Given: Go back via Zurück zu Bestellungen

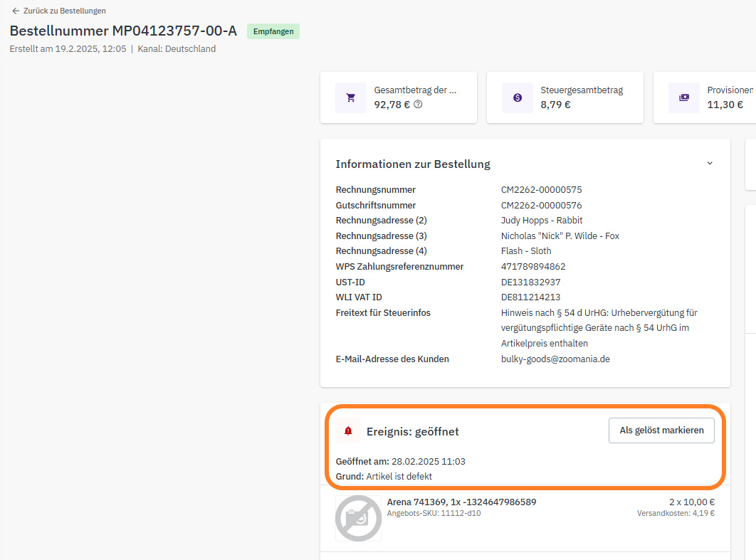Looking at the screenshot, I should (x=64, y=11).
